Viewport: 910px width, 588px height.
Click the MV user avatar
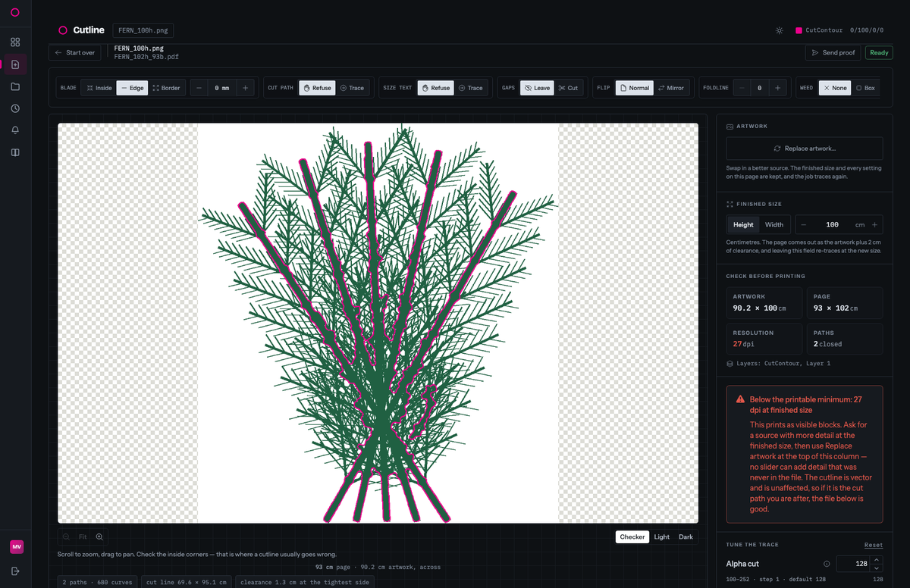[16, 547]
